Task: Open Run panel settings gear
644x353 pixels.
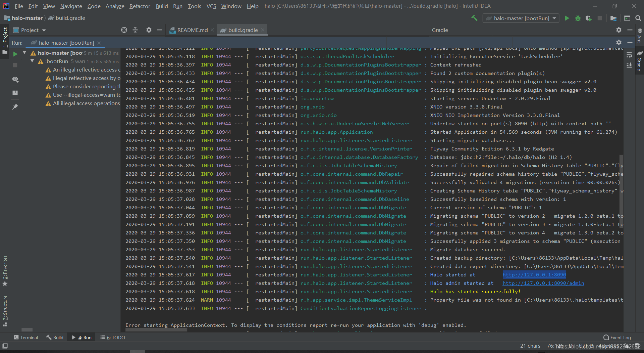Action: coord(619,42)
